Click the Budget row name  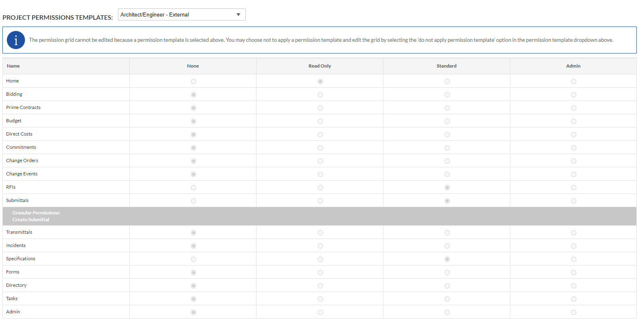[x=14, y=121]
